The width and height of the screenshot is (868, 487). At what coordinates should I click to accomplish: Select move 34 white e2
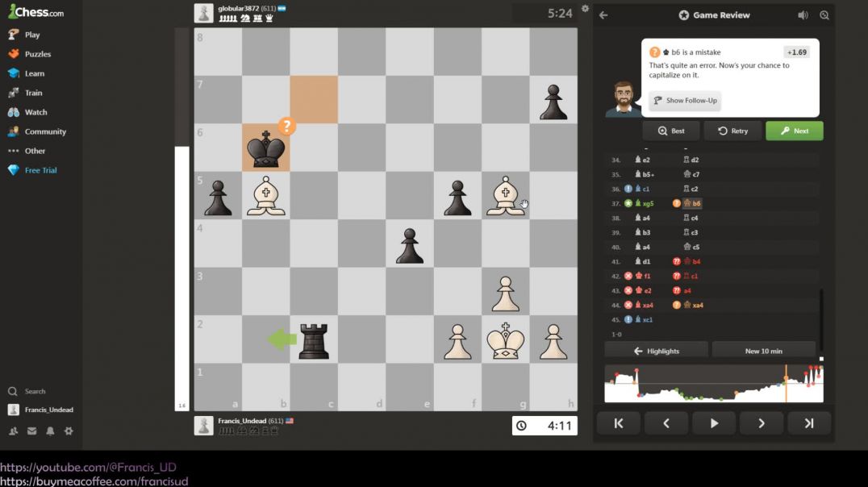[642, 160]
